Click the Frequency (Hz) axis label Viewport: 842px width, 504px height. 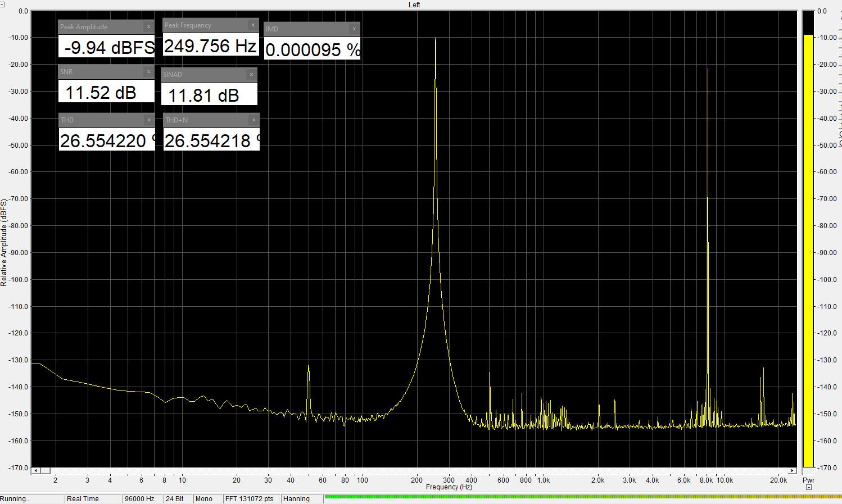449,487
